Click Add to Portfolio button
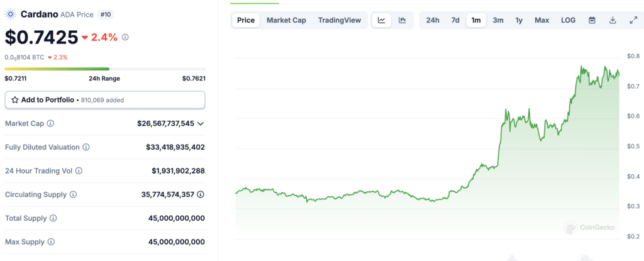Screen dimensions: 644x261 point(105,99)
